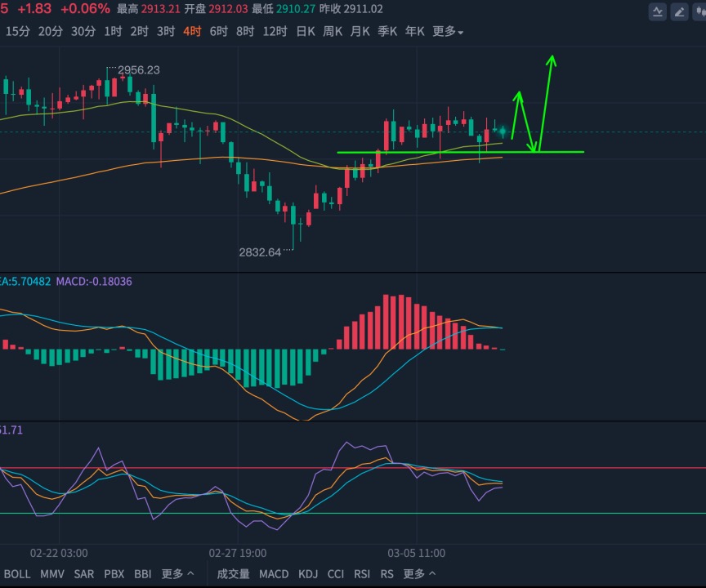This screenshot has height=588, width=706.
Task: Select the 12时 interval
Action: pos(275,31)
